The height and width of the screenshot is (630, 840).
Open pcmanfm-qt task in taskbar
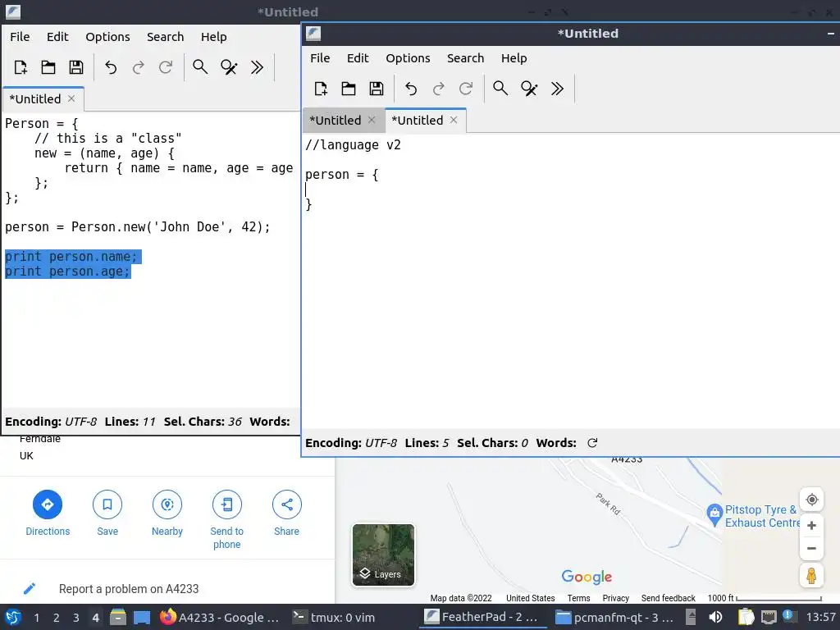coord(614,617)
